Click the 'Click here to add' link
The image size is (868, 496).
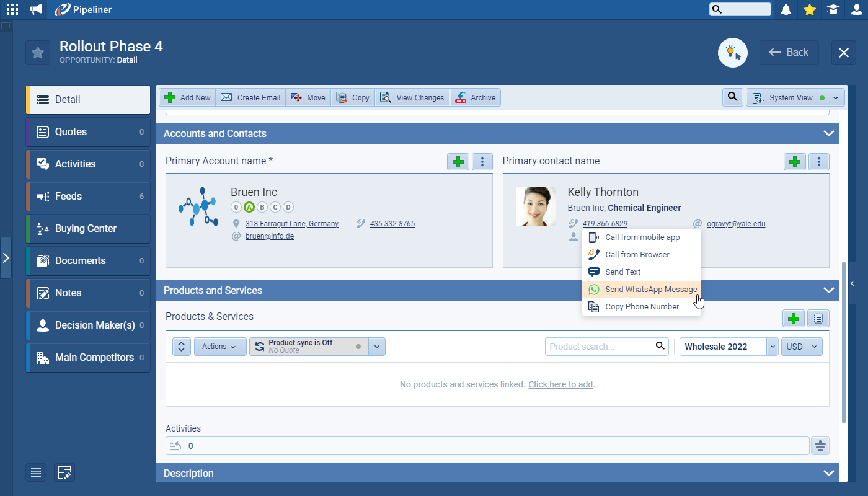(560, 384)
